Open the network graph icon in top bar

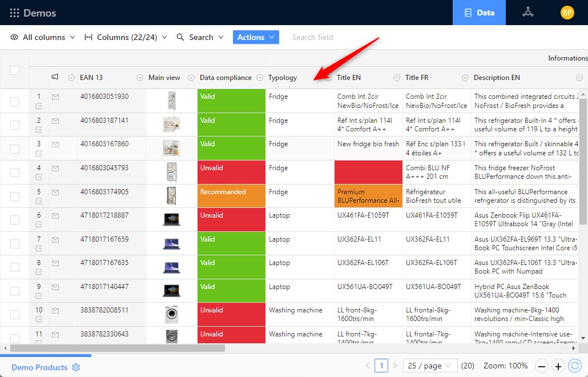coord(528,13)
